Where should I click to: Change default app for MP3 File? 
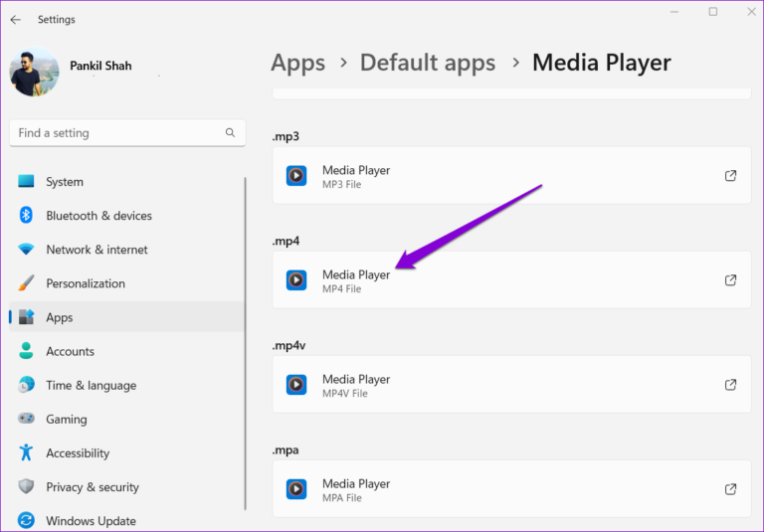click(x=511, y=175)
